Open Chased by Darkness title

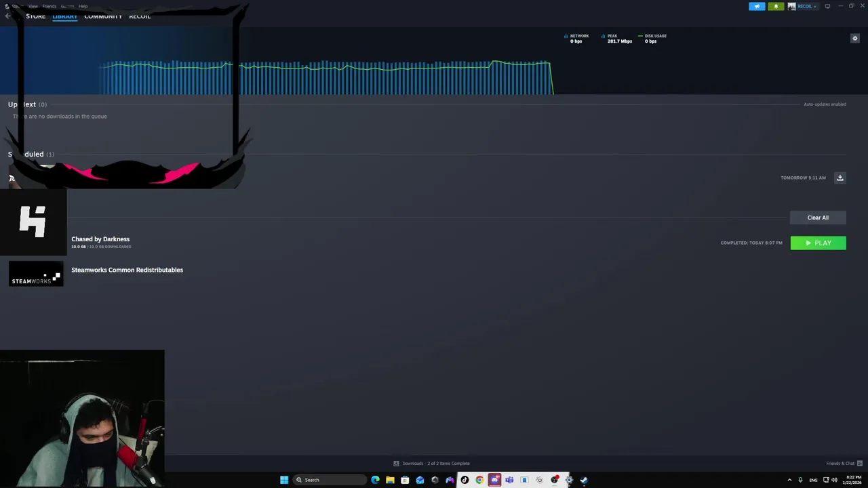100,239
